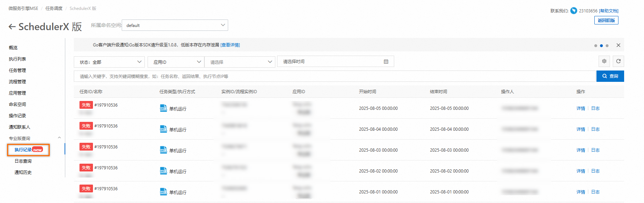
Task: Click the back arrow beside SchedulerX 版
Action: point(12,27)
